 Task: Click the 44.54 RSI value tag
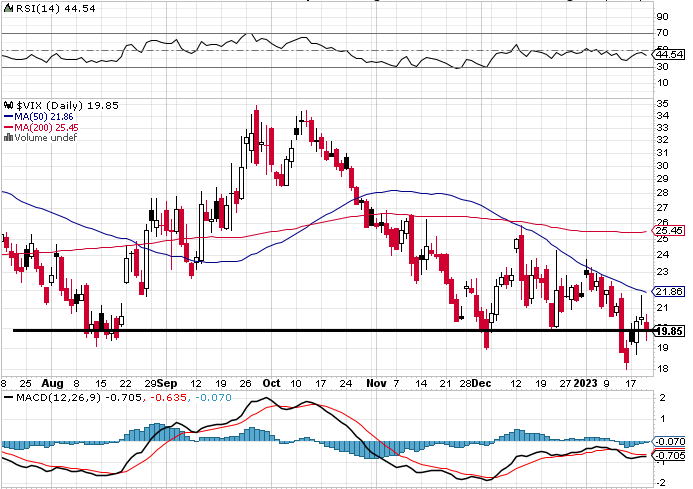coord(669,55)
